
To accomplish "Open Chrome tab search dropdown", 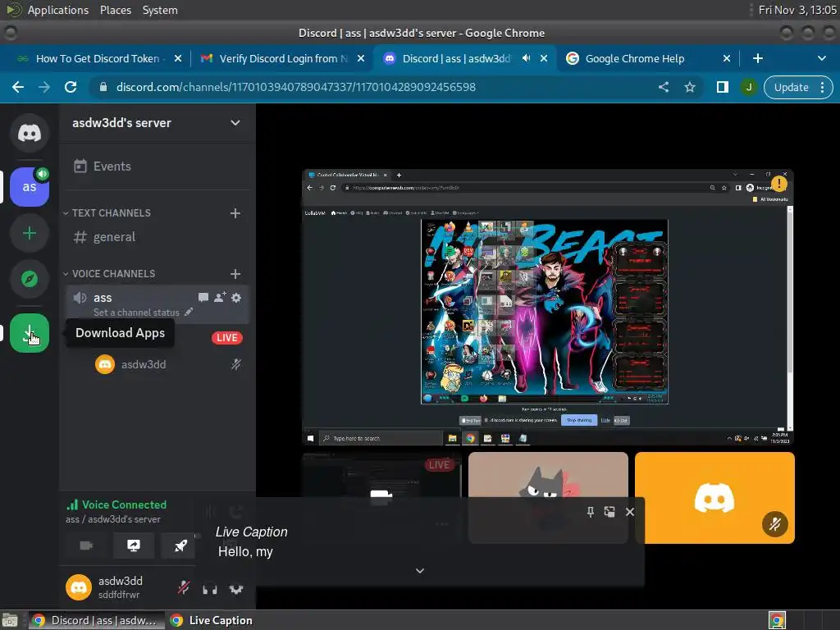I will [x=822, y=58].
